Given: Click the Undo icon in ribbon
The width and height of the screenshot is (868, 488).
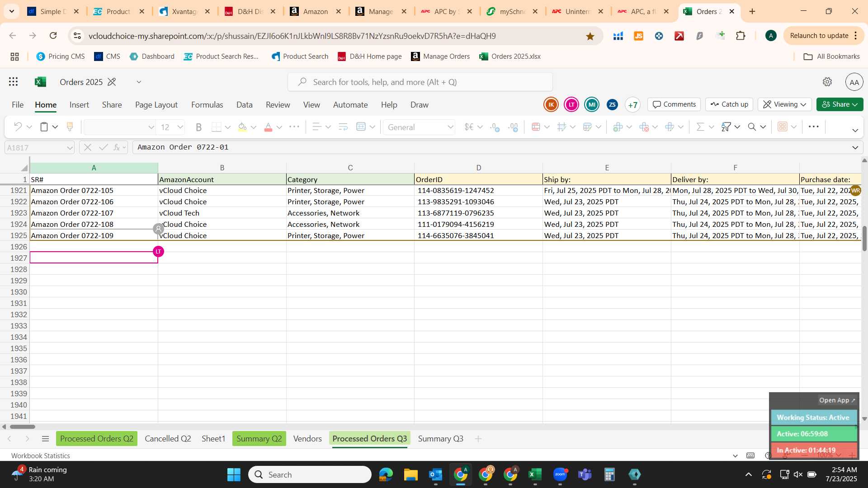Looking at the screenshot, I should click(x=18, y=127).
